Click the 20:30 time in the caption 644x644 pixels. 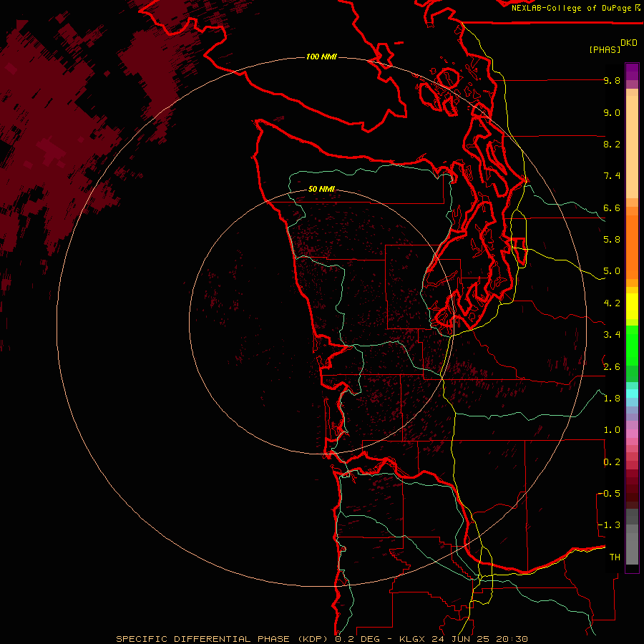coord(512,639)
